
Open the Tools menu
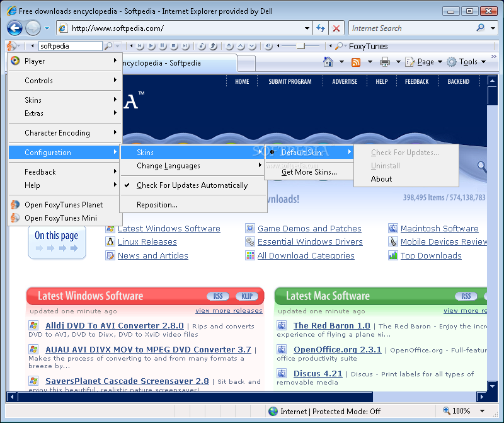tap(466, 62)
